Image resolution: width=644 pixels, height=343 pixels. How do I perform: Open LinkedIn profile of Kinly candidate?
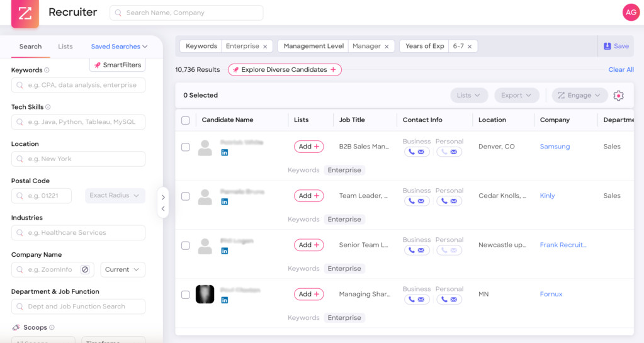[225, 201]
